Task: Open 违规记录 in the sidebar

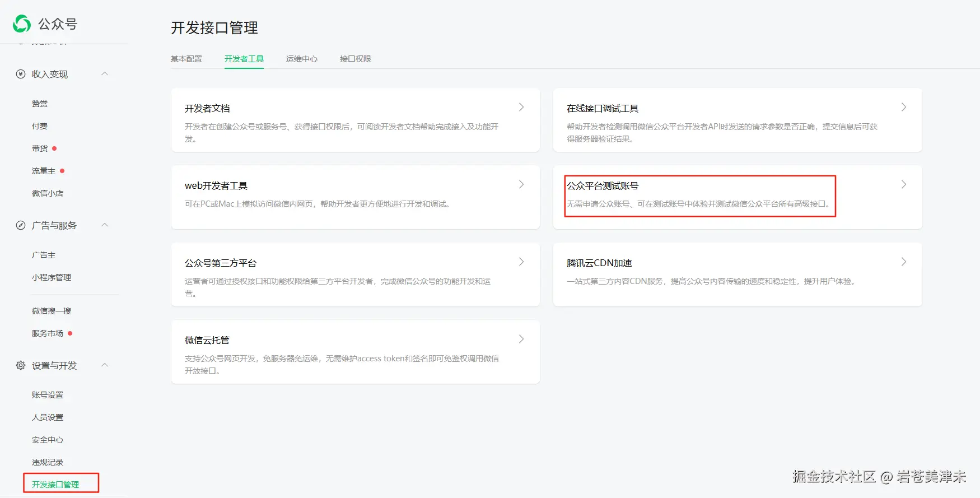Action: pyautogui.click(x=48, y=462)
